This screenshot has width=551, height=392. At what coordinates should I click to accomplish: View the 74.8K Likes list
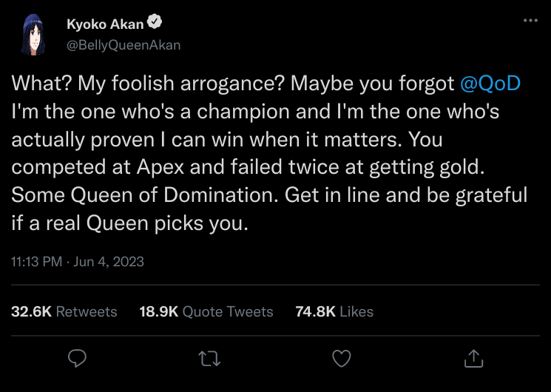(x=334, y=311)
